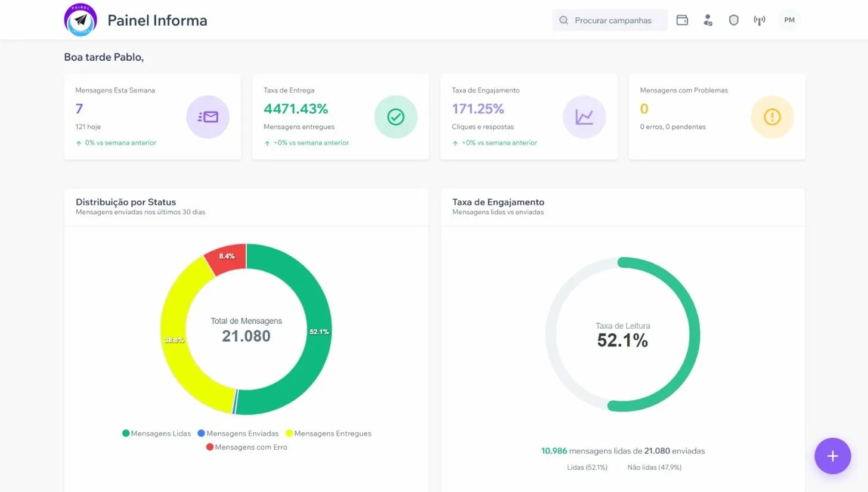
Task: Open the shield security icon
Action: tap(733, 20)
